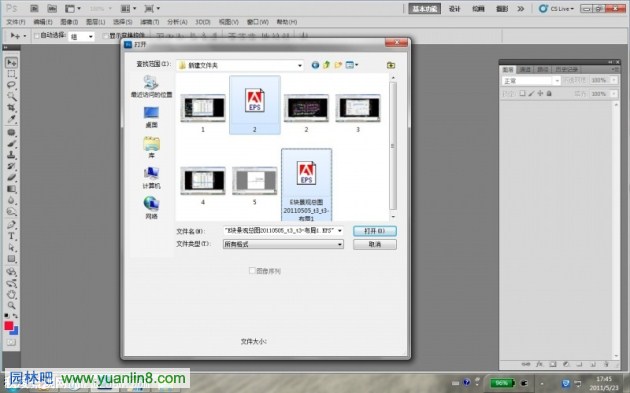The width and height of the screenshot is (630, 393).
Task: Toggle lock transparent pixels in layers panel
Action: click(x=522, y=94)
